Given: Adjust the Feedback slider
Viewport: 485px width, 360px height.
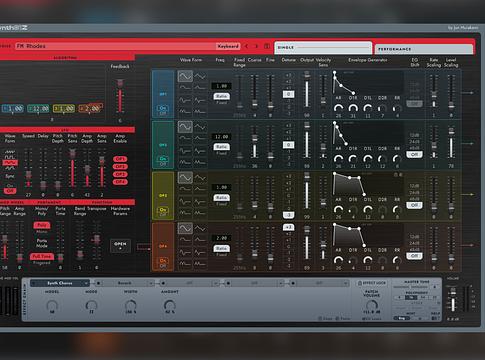Looking at the screenshot, I should point(120,97).
